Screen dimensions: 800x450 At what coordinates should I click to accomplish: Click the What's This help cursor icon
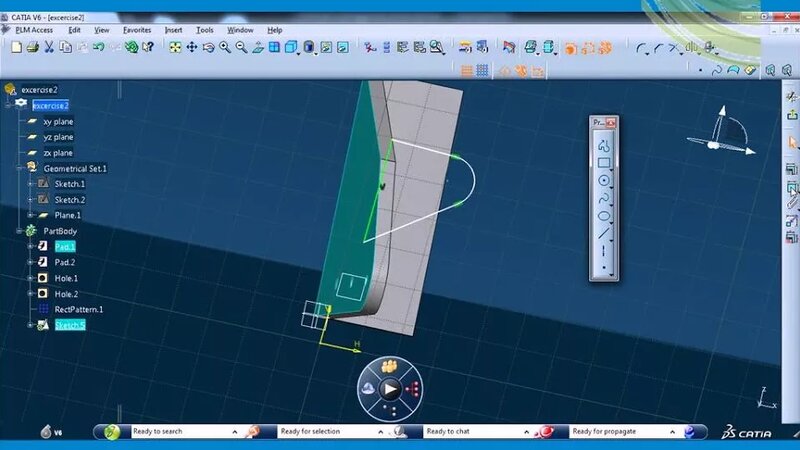tap(148, 47)
